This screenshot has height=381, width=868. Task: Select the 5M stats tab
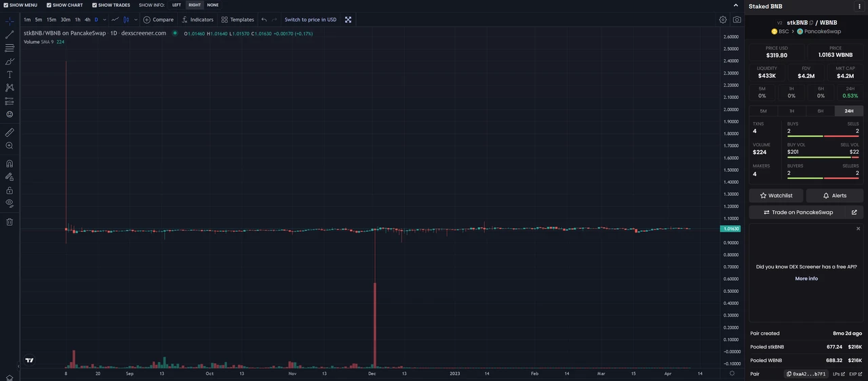click(763, 111)
